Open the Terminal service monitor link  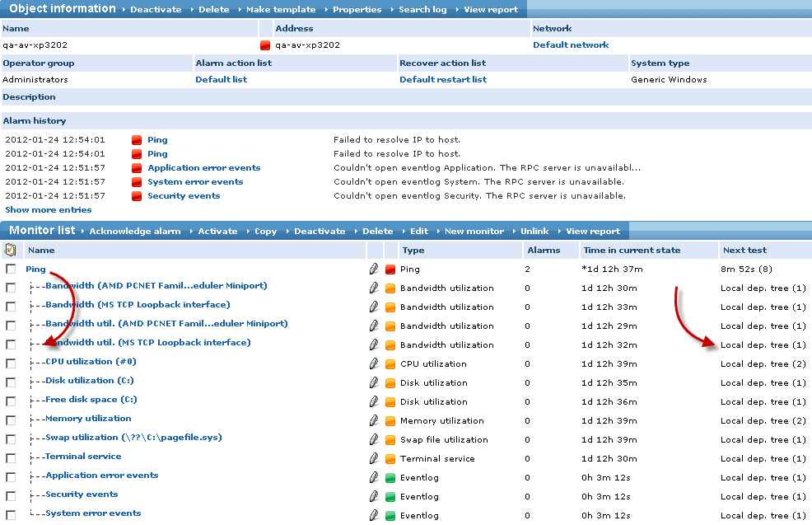(x=83, y=456)
